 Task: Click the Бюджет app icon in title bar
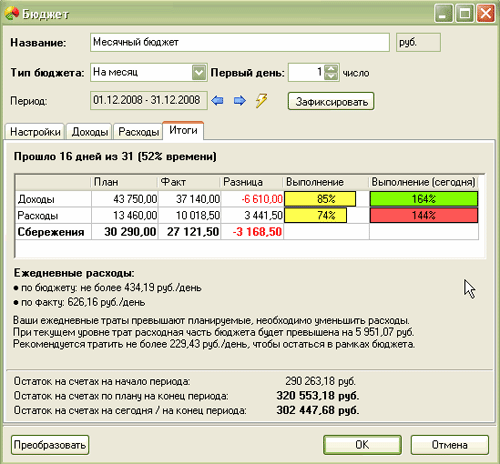[x=12, y=14]
